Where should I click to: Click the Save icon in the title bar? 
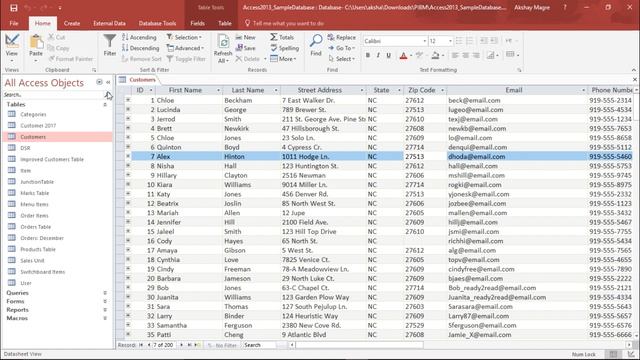tap(13, 8)
